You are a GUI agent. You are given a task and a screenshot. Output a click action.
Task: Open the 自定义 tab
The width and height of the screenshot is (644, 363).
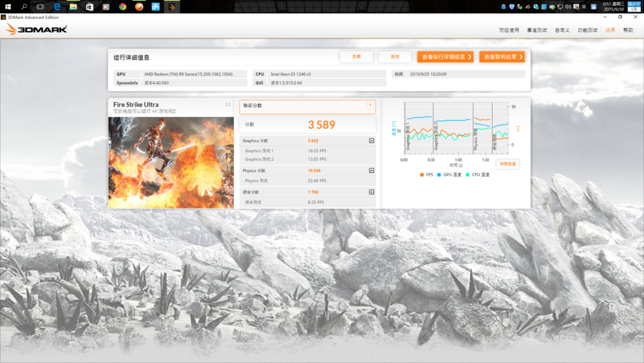[562, 30]
